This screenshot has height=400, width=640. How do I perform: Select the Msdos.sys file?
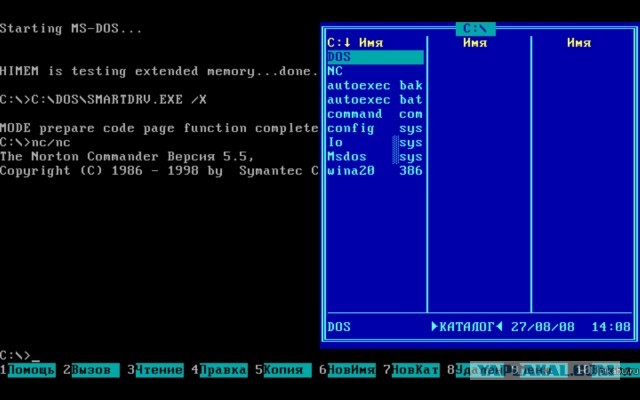375,157
